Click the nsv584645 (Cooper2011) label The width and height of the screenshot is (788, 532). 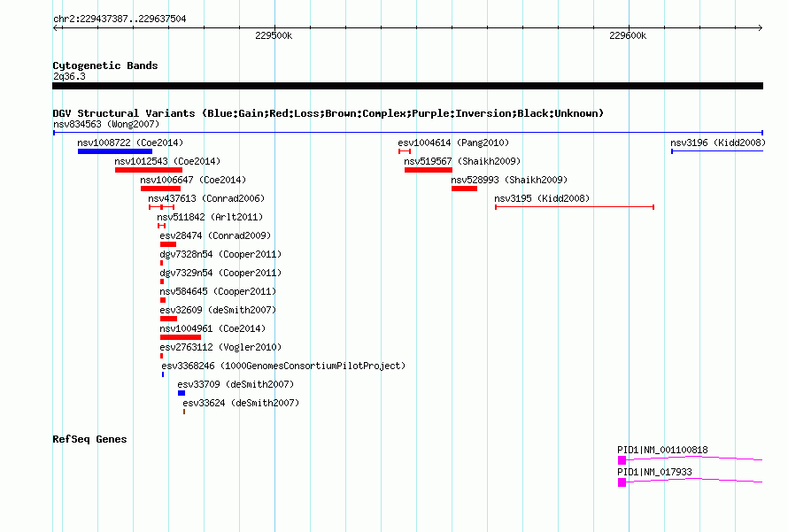pos(218,291)
